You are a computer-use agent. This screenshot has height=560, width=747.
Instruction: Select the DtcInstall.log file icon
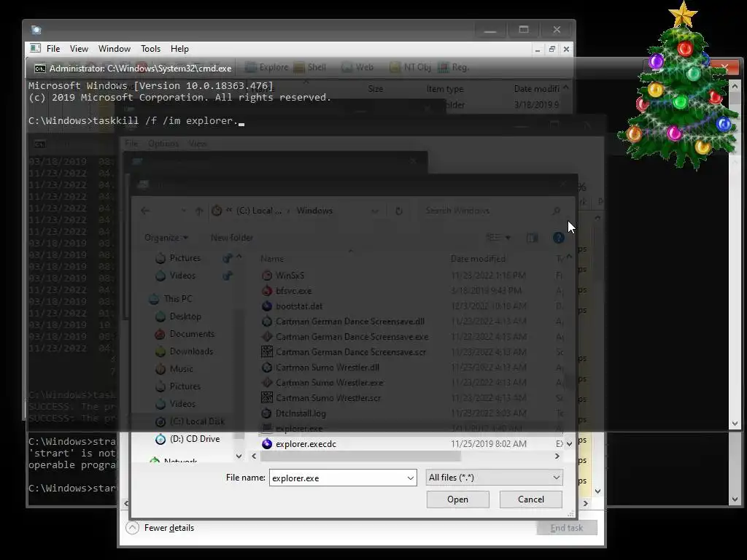pos(267,413)
